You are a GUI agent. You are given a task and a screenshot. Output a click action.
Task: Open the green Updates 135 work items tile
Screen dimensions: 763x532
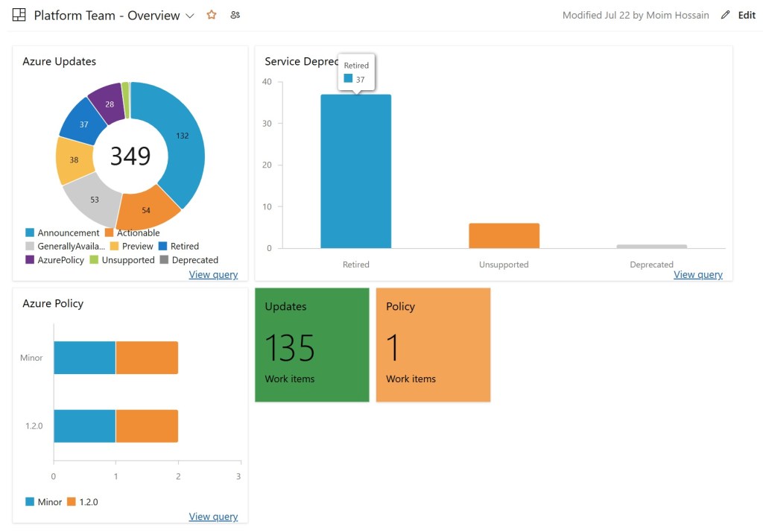coord(312,345)
